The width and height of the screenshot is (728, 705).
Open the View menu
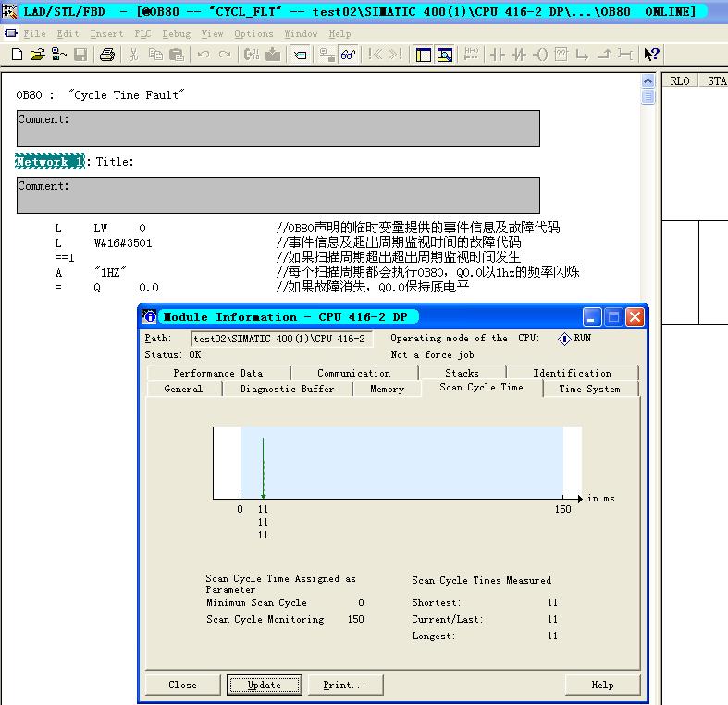(x=212, y=34)
